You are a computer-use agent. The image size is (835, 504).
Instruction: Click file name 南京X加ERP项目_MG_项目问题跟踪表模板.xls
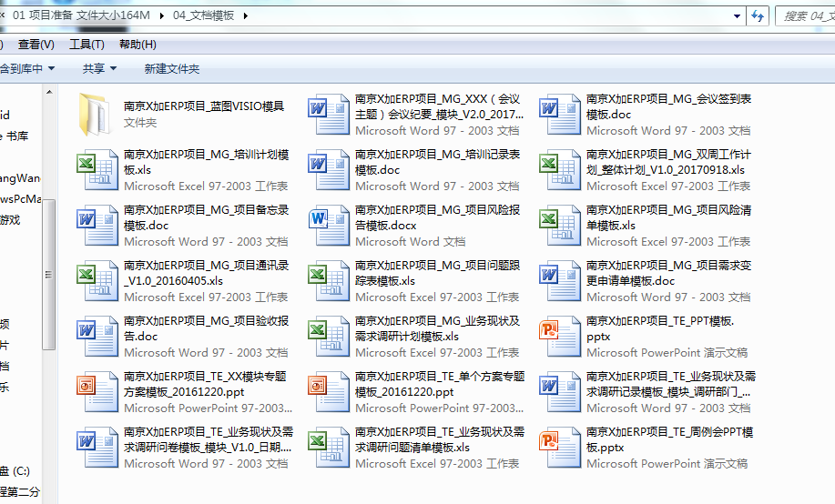438,273
